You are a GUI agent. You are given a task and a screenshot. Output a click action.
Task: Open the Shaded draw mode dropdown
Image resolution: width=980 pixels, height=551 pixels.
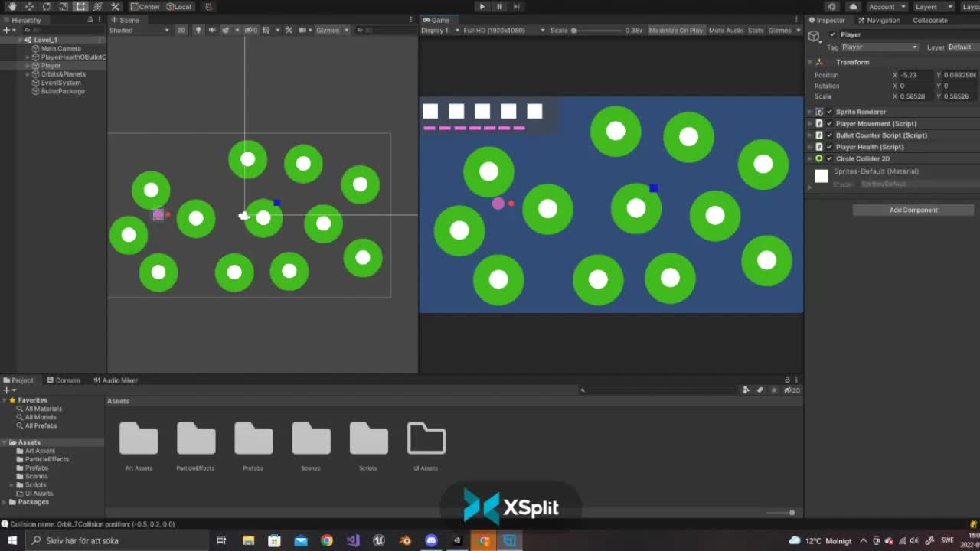(138, 30)
